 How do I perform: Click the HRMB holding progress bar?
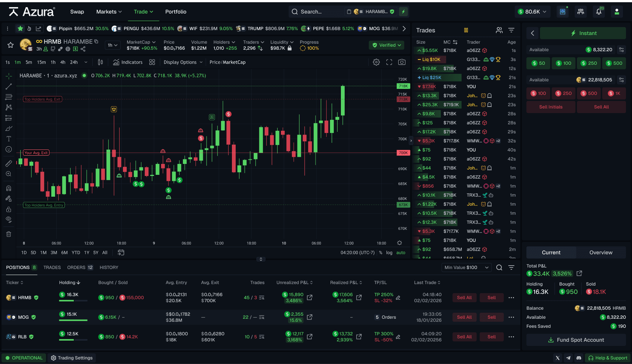pyautogui.click(x=73, y=301)
